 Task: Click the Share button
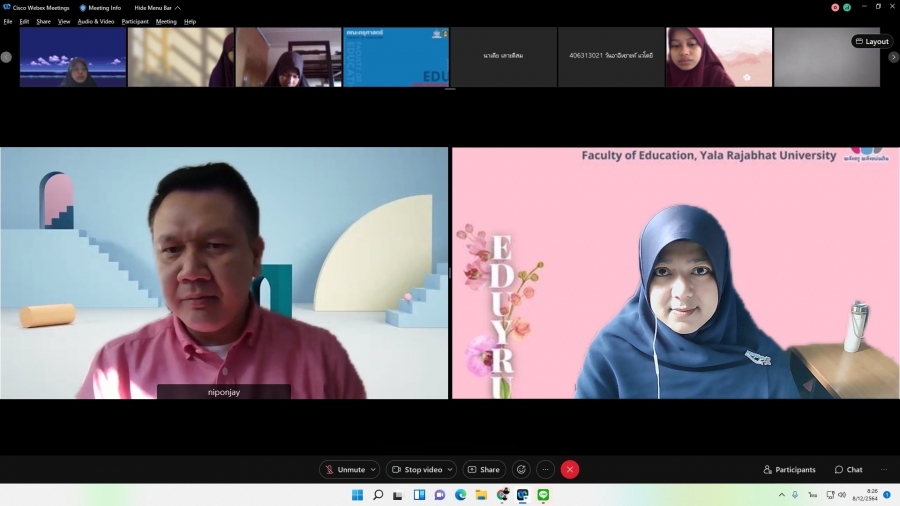pyautogui.click(x=484, y=469)
